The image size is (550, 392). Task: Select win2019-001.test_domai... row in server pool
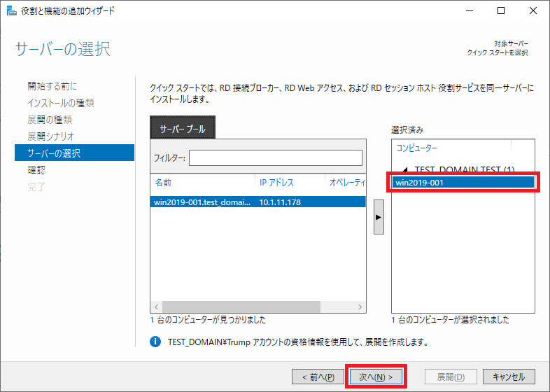pyautogui.click(x=258, y=202)
